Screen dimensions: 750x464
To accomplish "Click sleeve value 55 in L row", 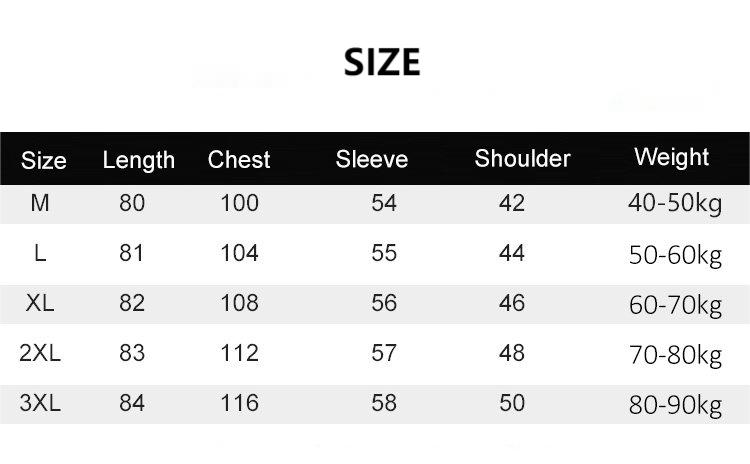I will [384, 253].
